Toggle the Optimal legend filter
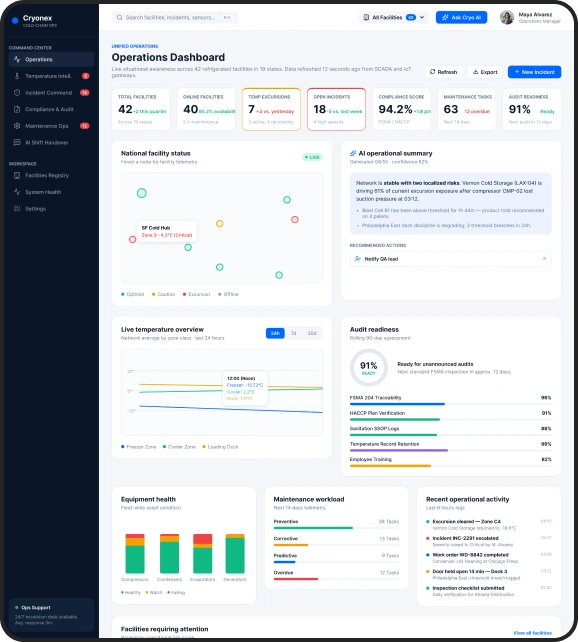Screen dimensions: 578x642 [133, 294]
